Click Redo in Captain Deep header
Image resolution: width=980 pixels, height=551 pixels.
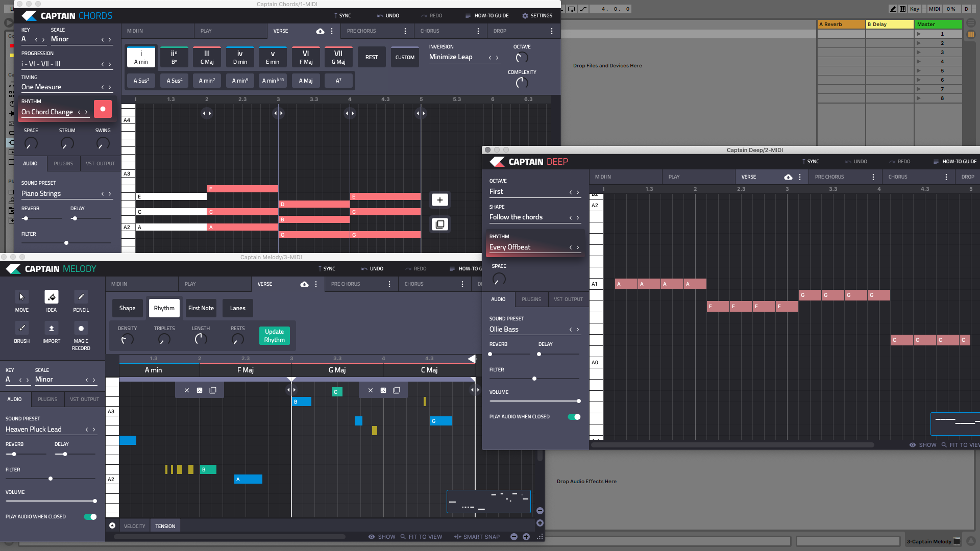pos(899,162)
